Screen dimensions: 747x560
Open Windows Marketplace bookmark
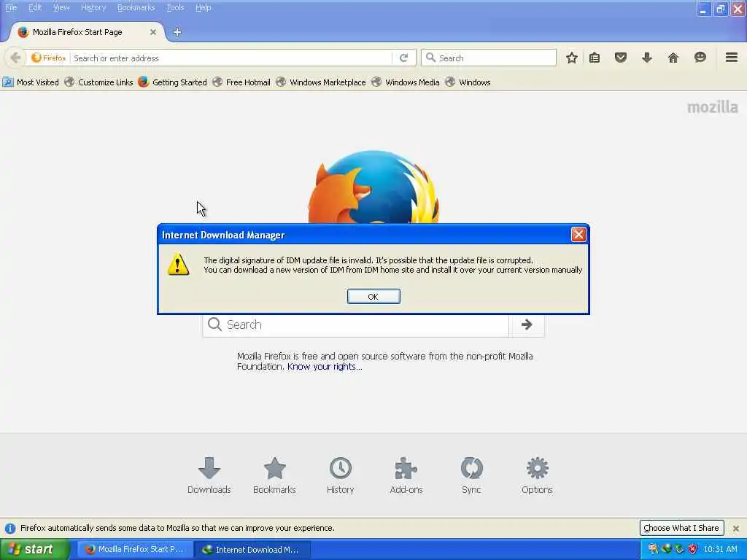(x=321, y=82)
